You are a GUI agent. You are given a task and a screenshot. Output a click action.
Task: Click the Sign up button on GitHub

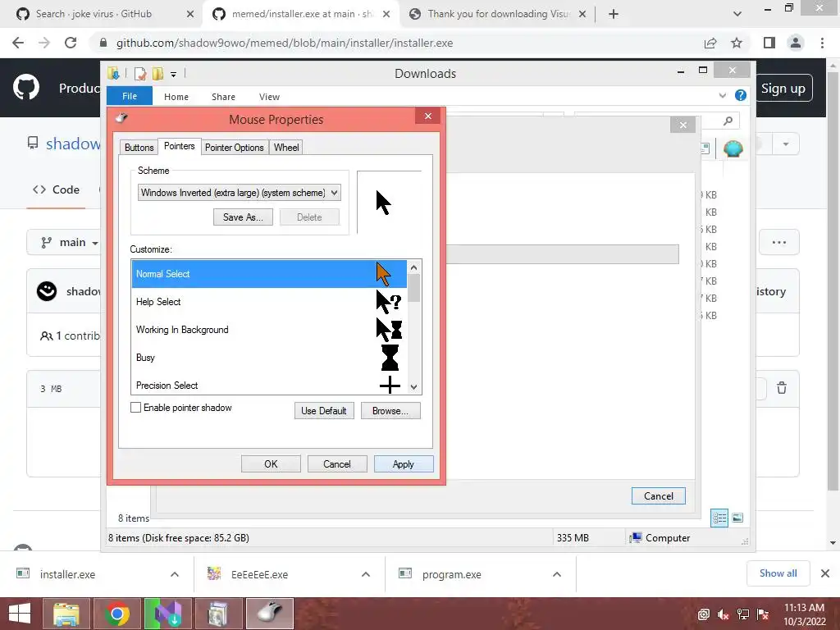pyautogui.click(x=783, y=89)
